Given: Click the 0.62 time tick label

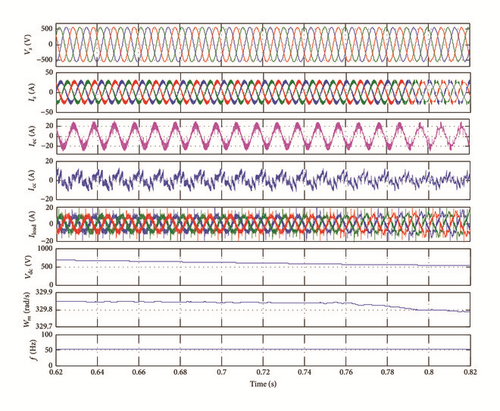Looking at the screenshot, I should click(56, 372).
